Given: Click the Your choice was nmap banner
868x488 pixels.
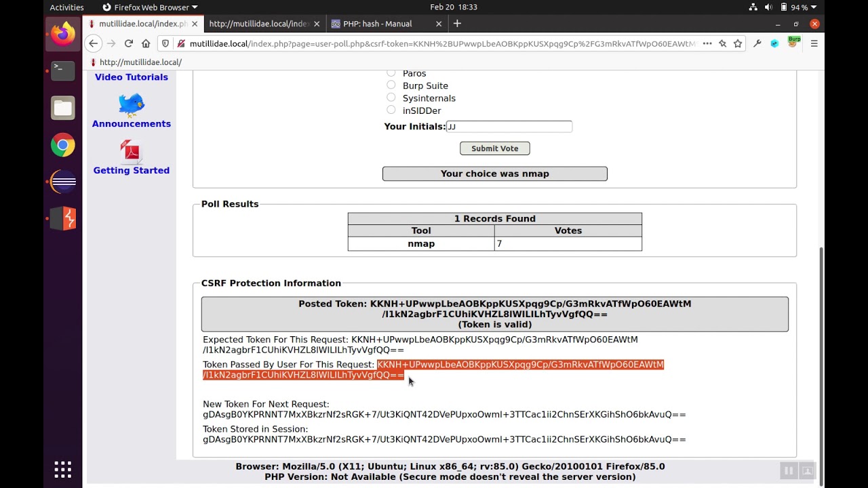Looking at the screenshot, I should click(495, 174).
